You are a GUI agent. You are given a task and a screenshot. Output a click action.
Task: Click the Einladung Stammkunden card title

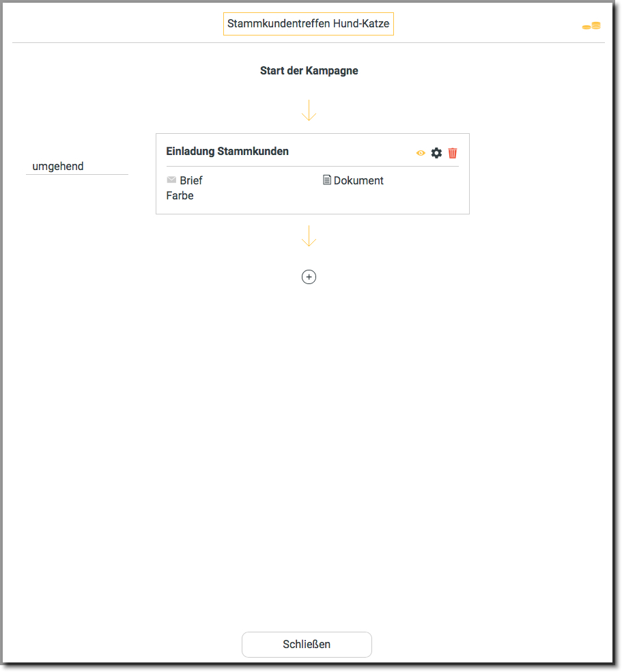(227, 152)
